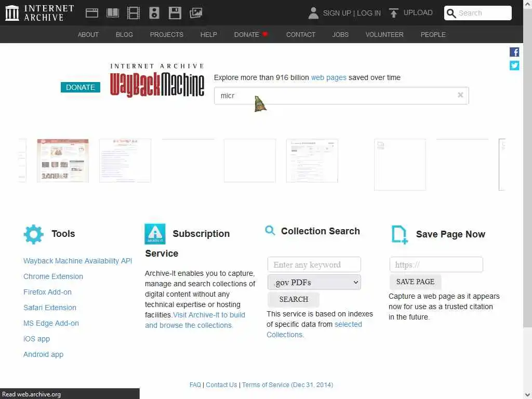
Task: Open Android app link
Action: 44,354
